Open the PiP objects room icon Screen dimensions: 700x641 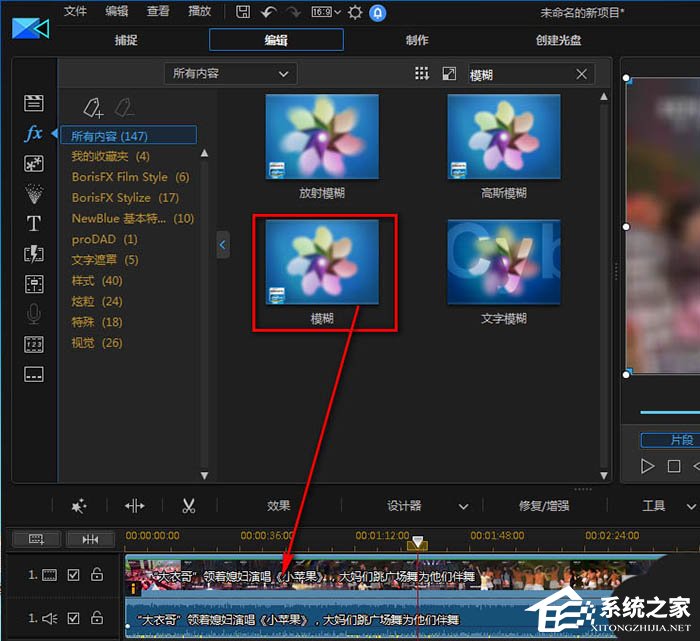[33, 164]
